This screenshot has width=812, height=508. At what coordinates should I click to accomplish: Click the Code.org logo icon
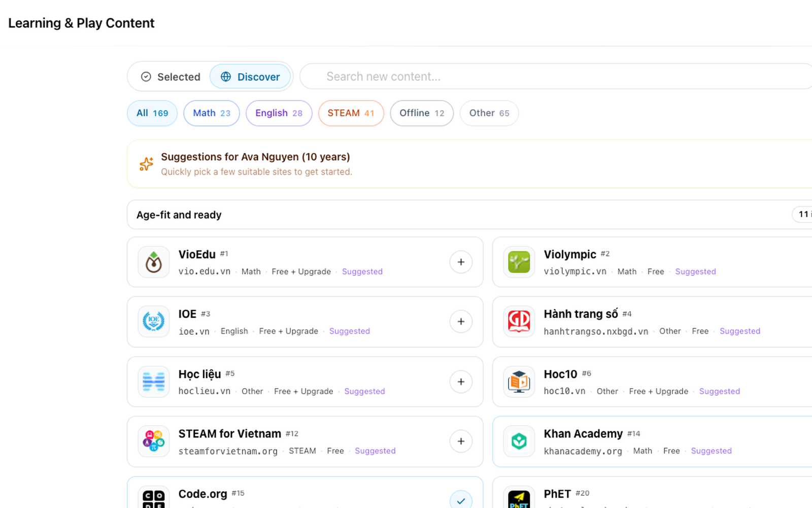tap(154, 497)
